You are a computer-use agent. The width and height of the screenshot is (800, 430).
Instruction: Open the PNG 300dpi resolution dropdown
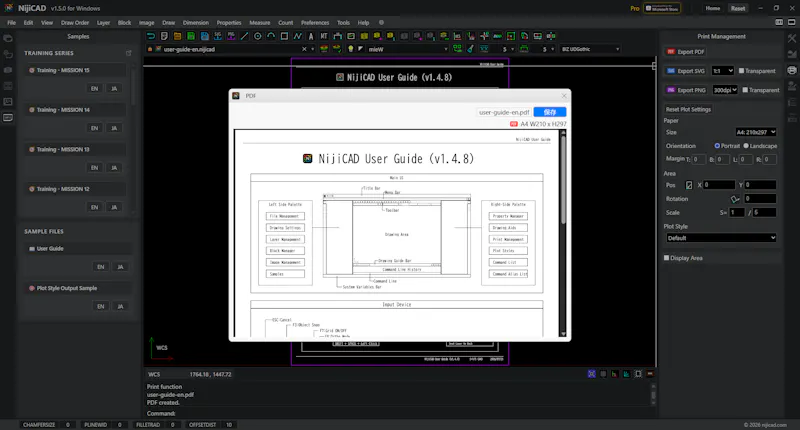tap(725, 90)
